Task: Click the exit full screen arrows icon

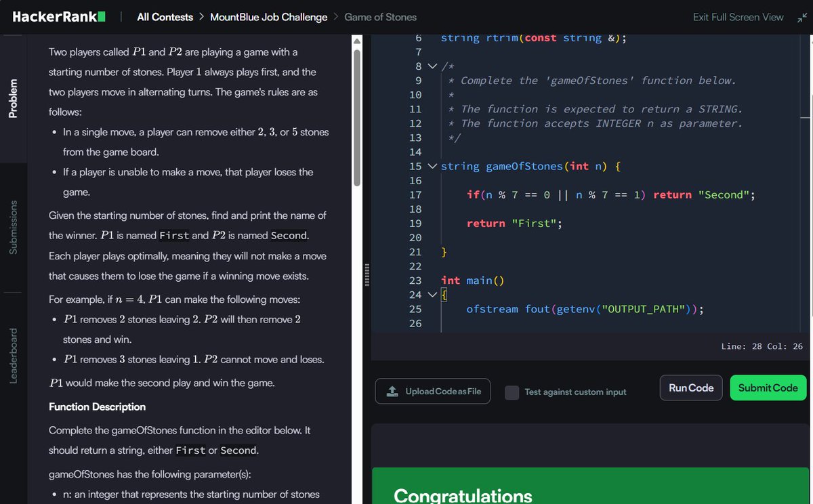Action: [x=802, y=18]
